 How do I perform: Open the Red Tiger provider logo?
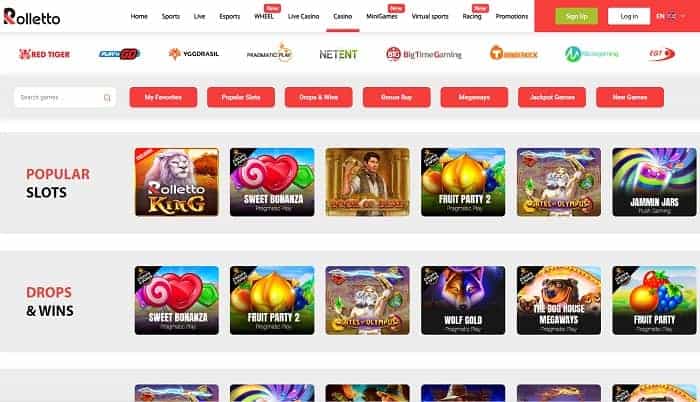[x=44, y=54]
